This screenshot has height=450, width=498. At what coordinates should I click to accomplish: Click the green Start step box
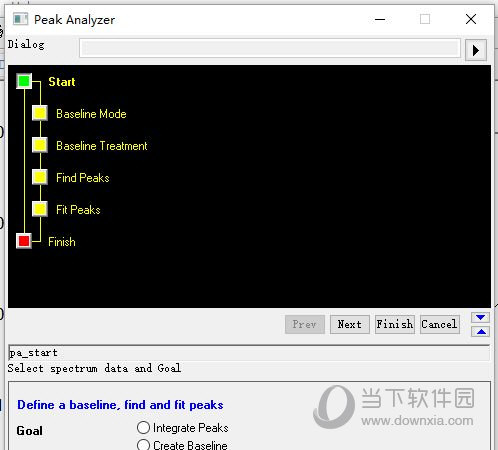[x=24, y=81]
